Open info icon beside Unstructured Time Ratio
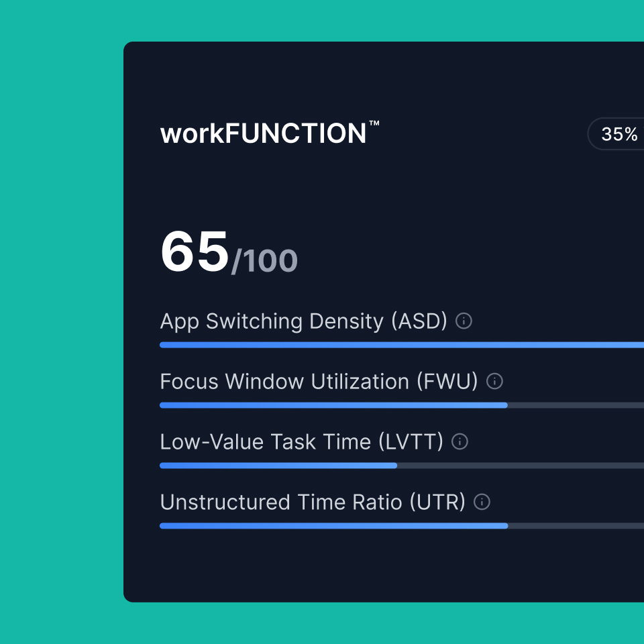 (x=482, y=502)
